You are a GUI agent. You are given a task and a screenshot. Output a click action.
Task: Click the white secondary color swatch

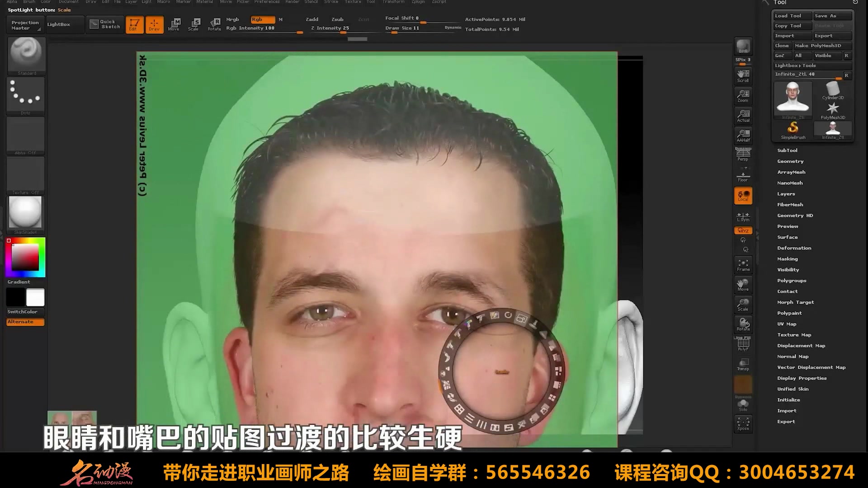[x=35, y=297]
